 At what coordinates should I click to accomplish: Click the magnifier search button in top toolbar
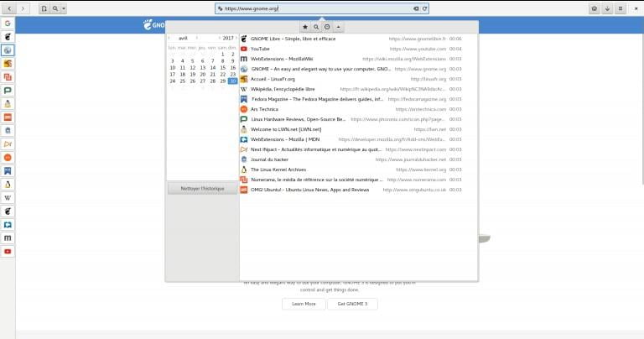pyautogui.click(x=55, y=8)
